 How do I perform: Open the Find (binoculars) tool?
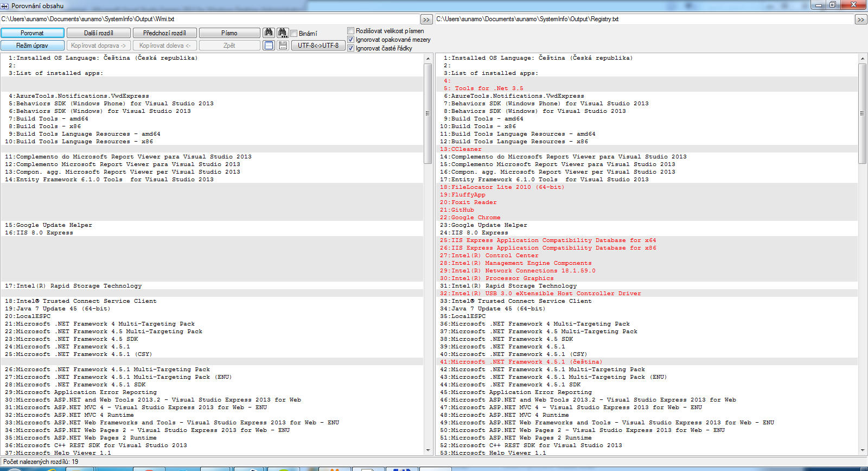[269, 33]
